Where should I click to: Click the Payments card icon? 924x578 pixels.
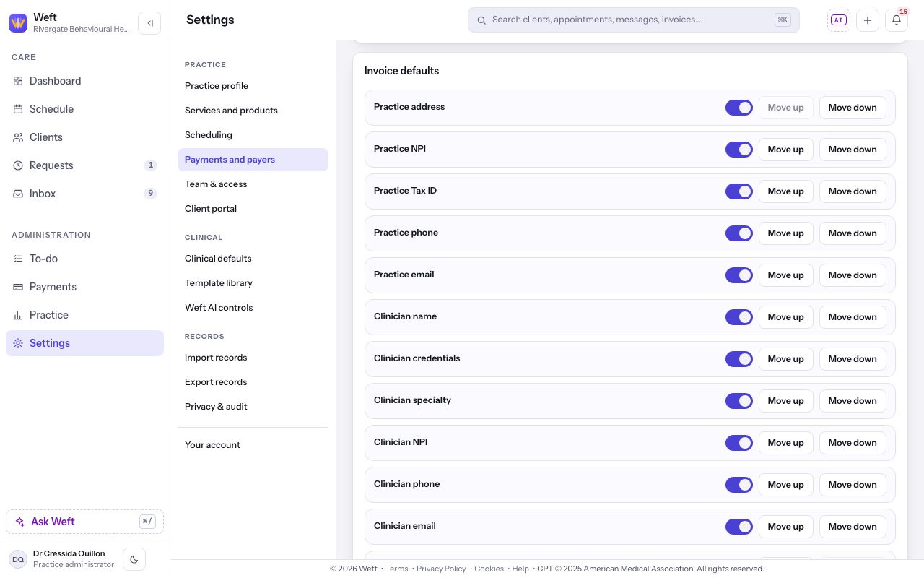tap(18, 287)
